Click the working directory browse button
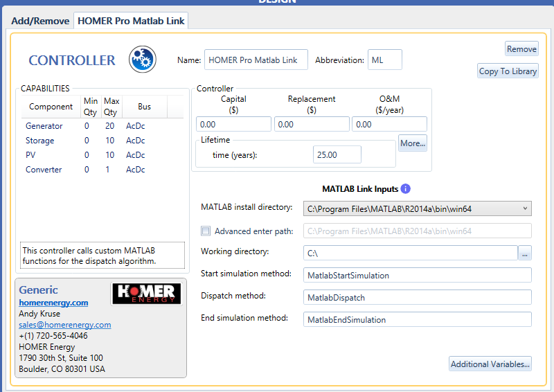Screen dimensions: 554x392 coord(525,253)
